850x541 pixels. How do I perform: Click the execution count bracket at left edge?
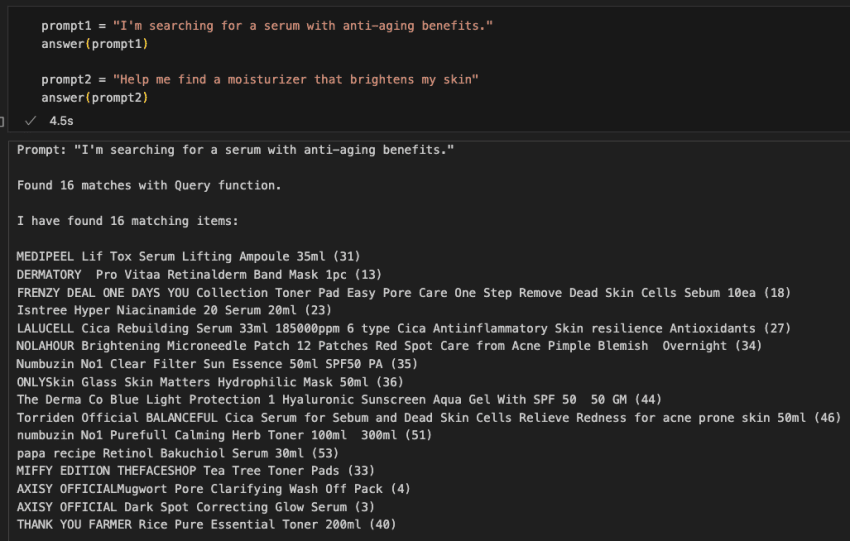3,121
